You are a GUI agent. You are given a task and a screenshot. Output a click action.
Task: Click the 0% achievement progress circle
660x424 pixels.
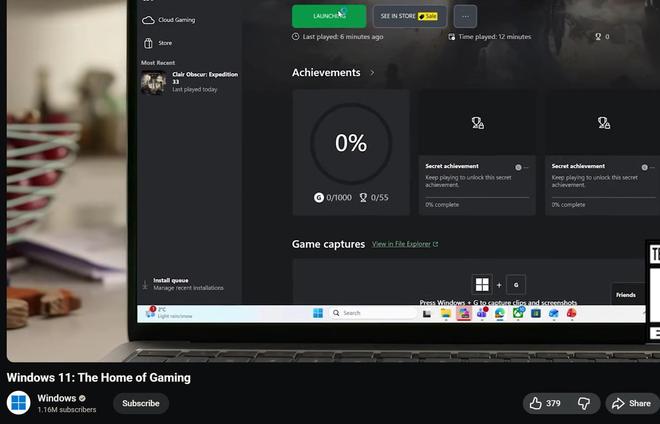(x=351, y=143)
